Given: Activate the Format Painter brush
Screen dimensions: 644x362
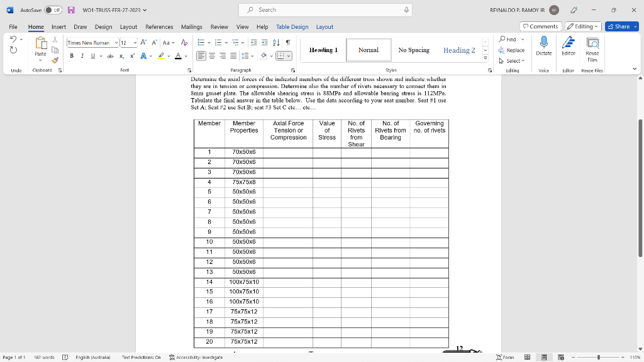Looking at the screenshot, I should pos(55,60).
